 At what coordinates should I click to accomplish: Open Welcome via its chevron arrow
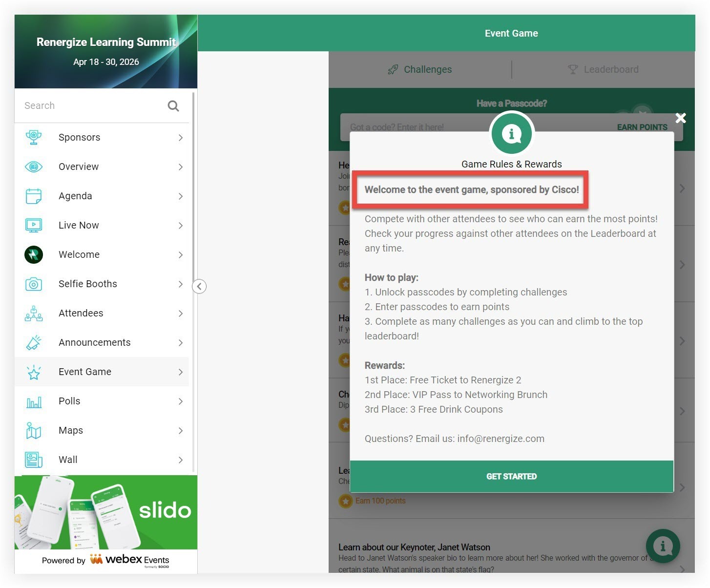coord(181,255)
